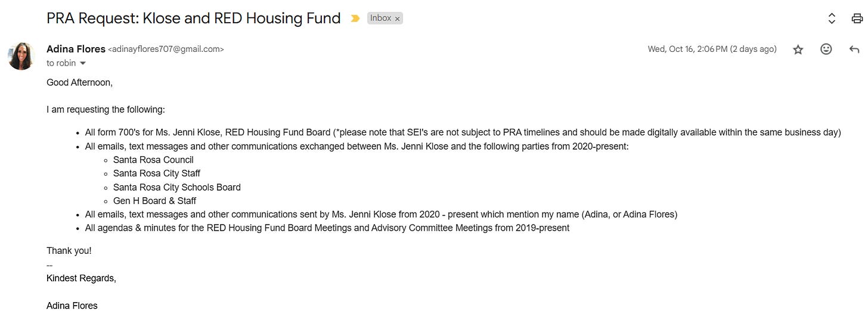Open the Inbox label chip
This screenshot has width=868, height=314.
tap(381, 18)
